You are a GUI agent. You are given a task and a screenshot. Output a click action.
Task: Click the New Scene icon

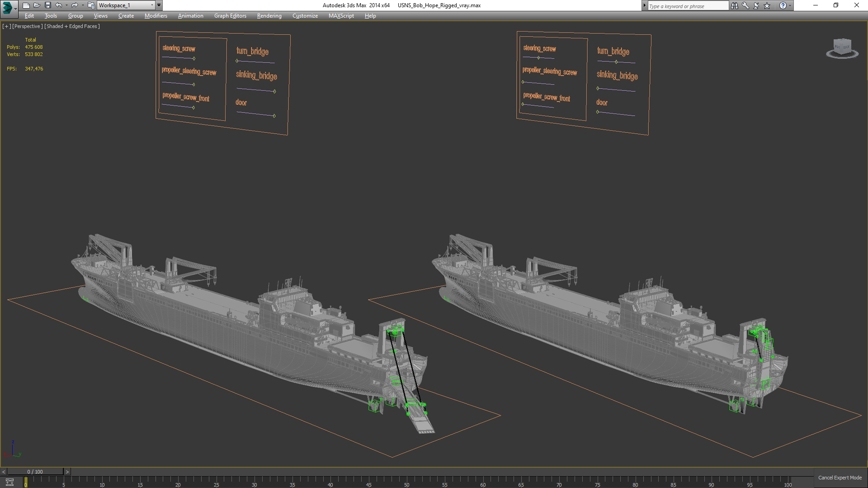(x=26, y=5)
